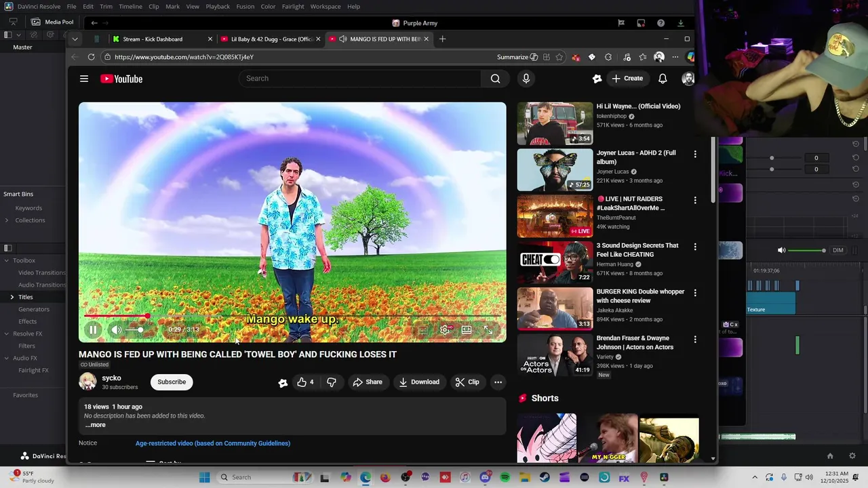This screenshot has height=488, width=868.
Task: Expand the Resolve FX category
Action: [x=7, y=333]
